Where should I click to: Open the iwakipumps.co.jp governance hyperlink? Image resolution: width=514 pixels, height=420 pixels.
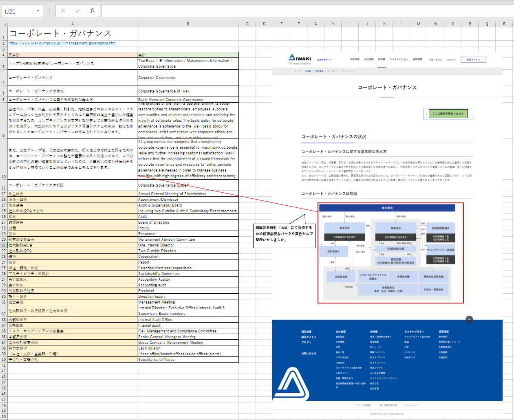click(62, 43)
